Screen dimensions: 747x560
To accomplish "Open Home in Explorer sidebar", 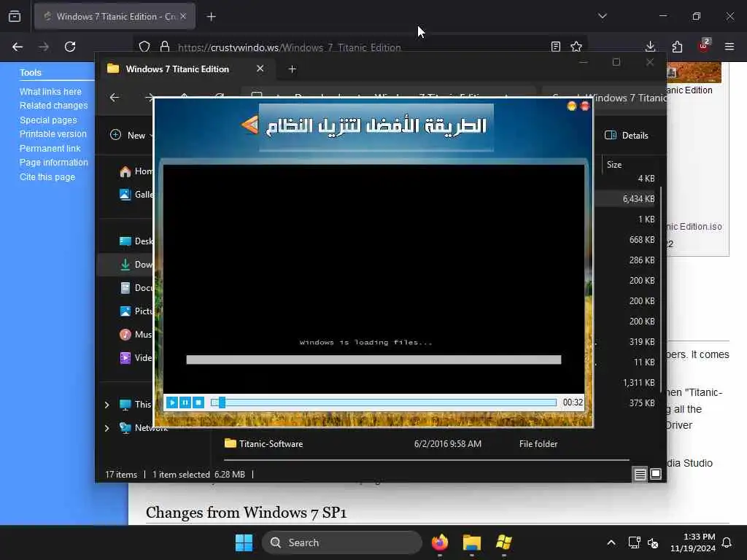I will (136, 171).
